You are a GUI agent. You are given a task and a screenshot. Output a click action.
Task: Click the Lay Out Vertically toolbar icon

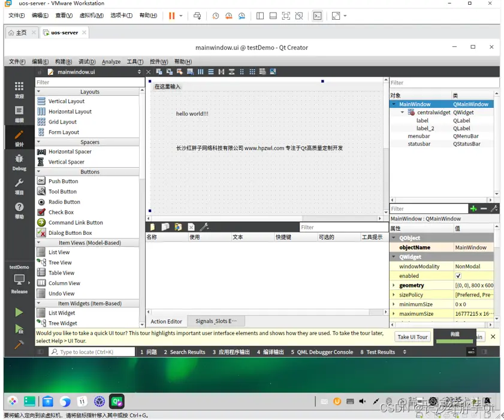pyautogui.click(x=211, y=72)
